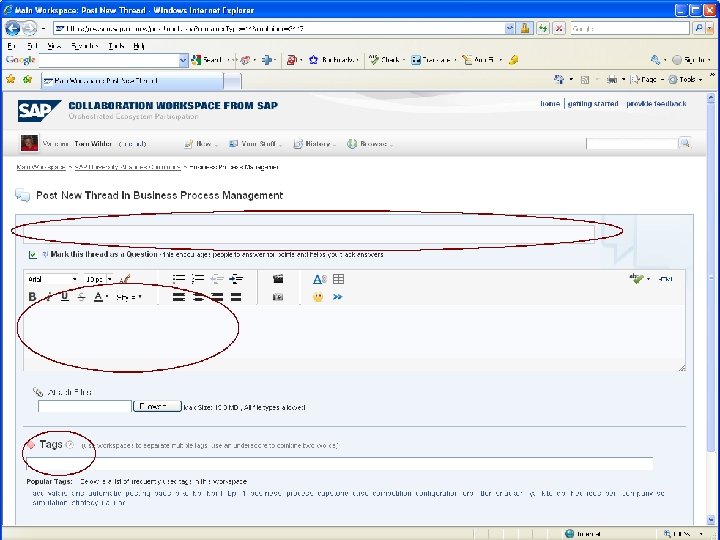Insert a video with the clapperboard icon
Screen dimensions: 720x540
pyautogui.click(x=278, y=279)
